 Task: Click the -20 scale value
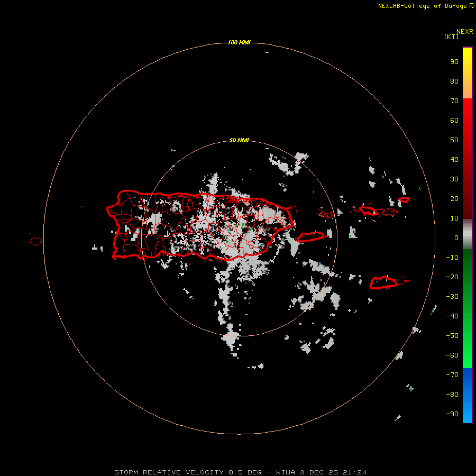point(452,277)
